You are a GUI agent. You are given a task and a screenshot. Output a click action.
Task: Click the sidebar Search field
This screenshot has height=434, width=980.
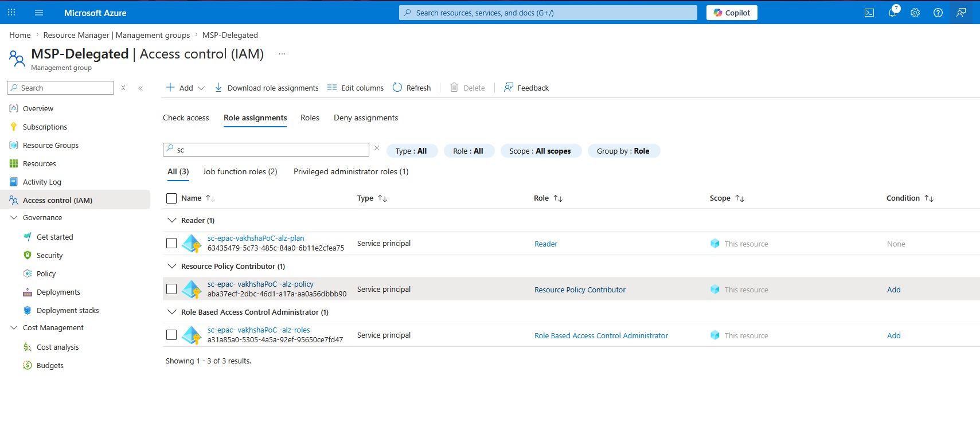60,88
